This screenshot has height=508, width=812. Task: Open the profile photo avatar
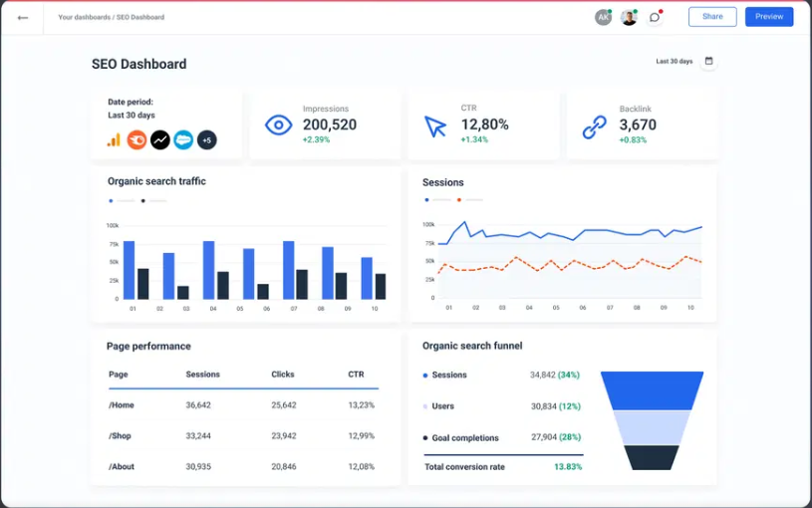pos(629,17)
